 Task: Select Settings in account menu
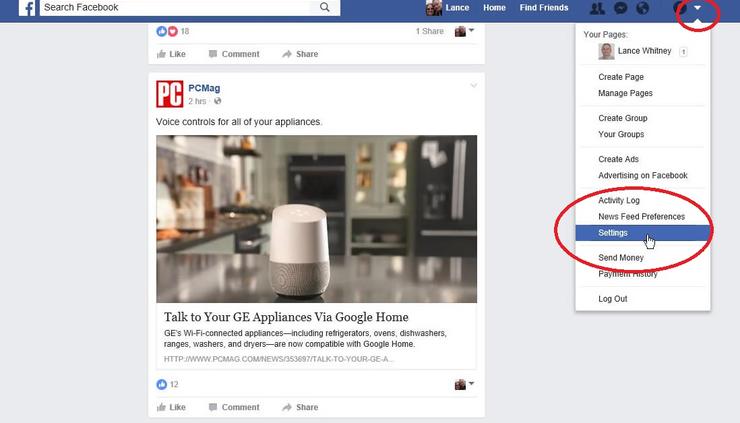(x=643, y=233)
